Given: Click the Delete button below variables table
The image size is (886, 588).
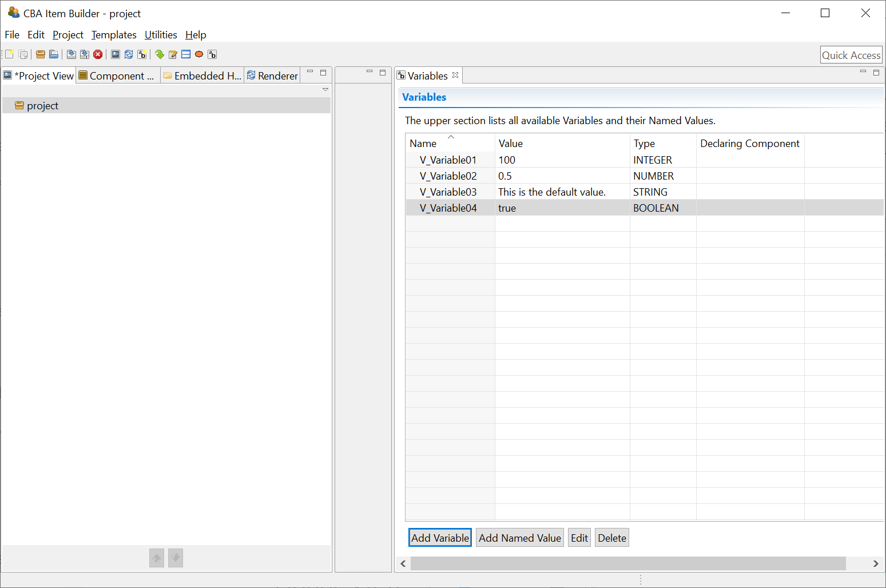Looking at the screenshot, I should (612, 538).
